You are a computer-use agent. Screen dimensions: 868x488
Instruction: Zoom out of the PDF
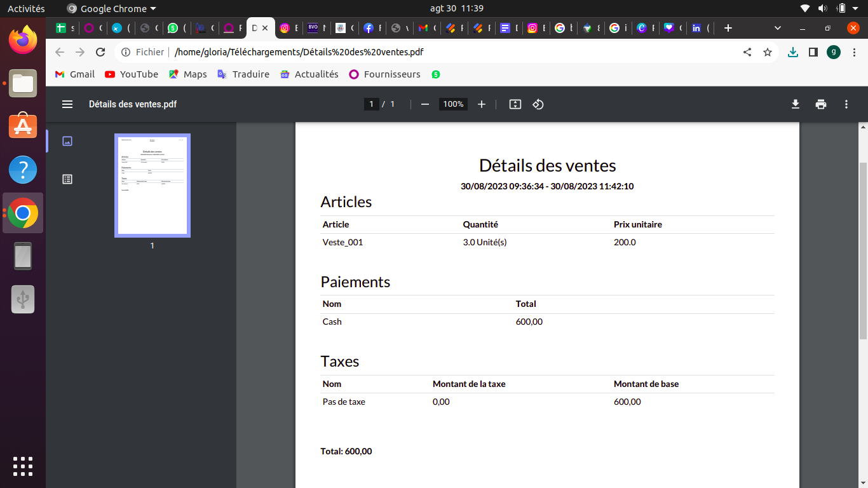point(425,104)
